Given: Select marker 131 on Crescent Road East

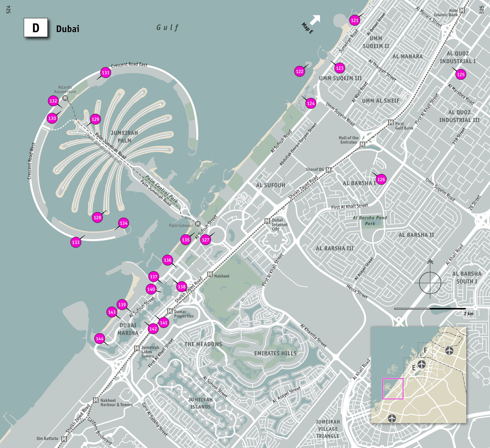Looking at the screenshot, I should 106,72.
